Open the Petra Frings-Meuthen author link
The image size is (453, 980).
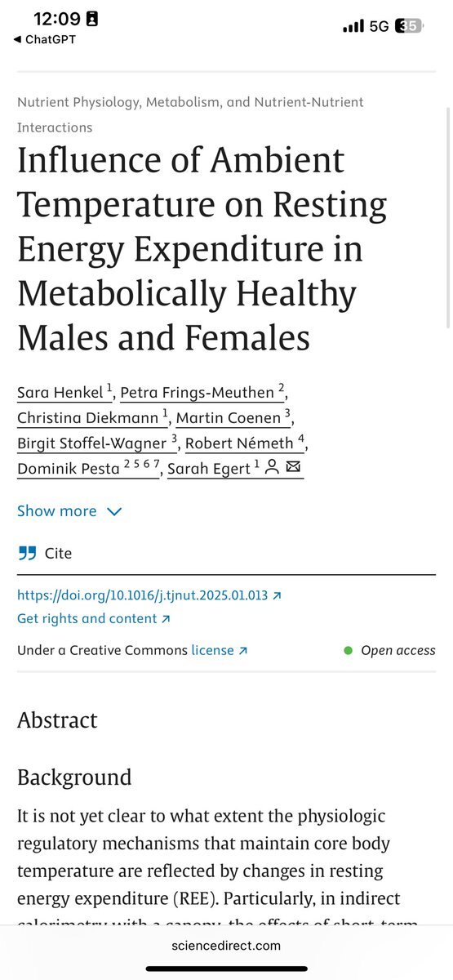(x=202, y=393)
